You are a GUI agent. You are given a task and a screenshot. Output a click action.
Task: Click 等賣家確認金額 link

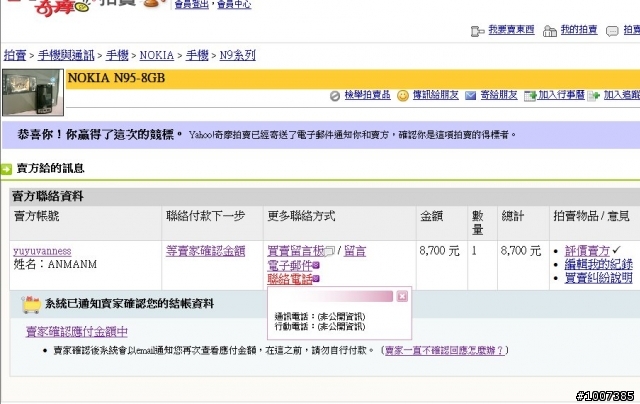(x=205, y=251)
